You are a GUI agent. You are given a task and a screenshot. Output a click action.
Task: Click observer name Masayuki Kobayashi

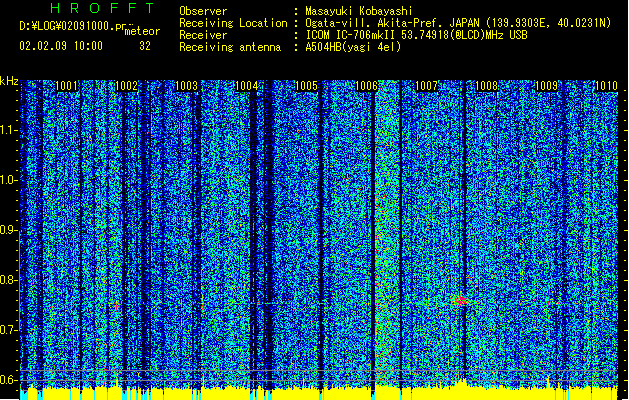tap(359, 11)
